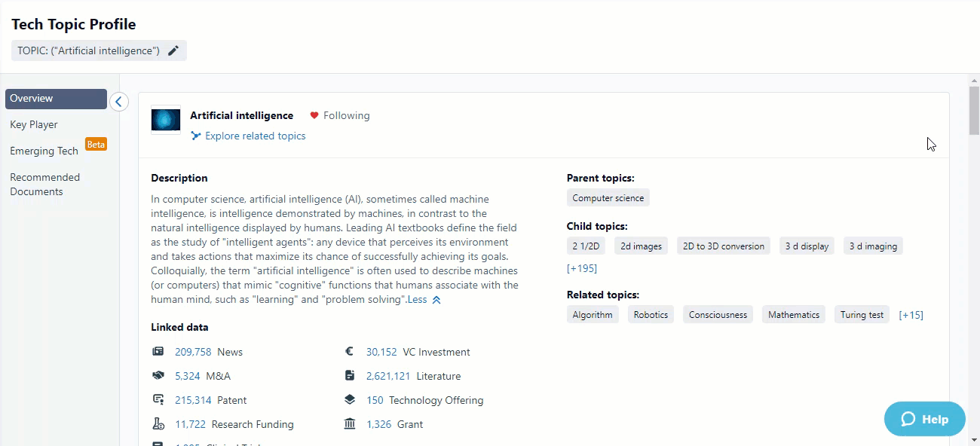The width and height of the screenshot is (980, 446).
Task: Click the Grant bank icon
Action: tap(350, 423)
